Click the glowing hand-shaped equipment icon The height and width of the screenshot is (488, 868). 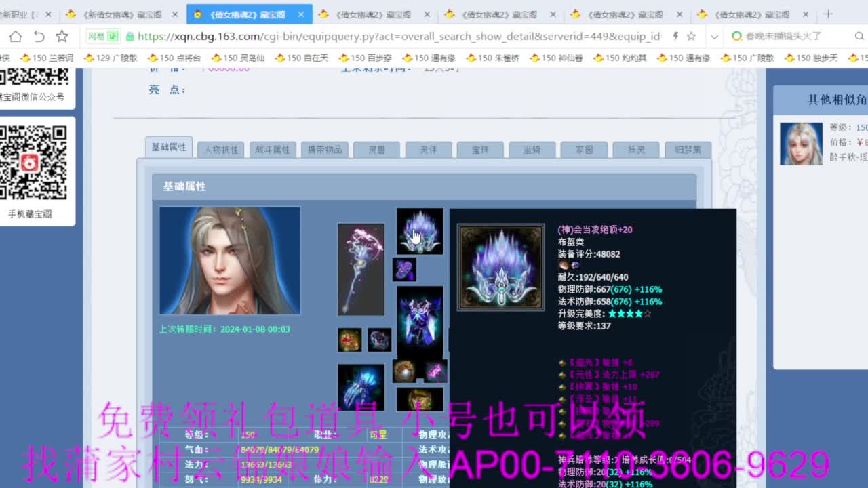(x=361, y=386)
